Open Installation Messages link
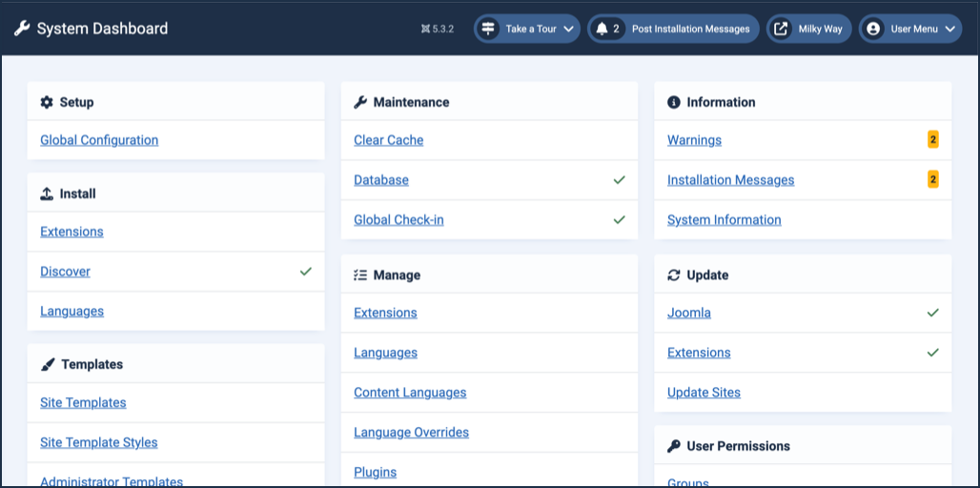Viewport: 980px width, 488px height. (x=730, y=180)
